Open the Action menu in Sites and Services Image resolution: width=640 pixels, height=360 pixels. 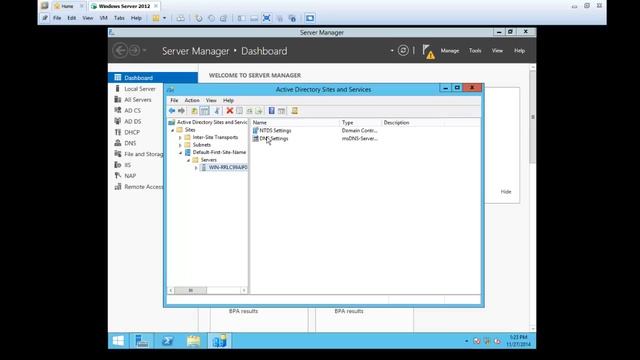point(192,100)
